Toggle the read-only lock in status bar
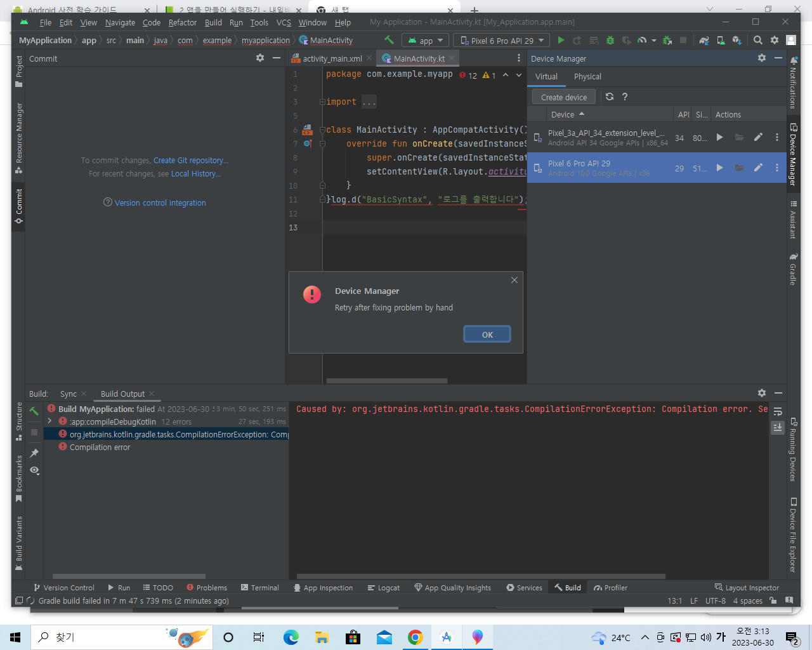The width and height of the screenshot is (812, 650). tap(773, 600)
